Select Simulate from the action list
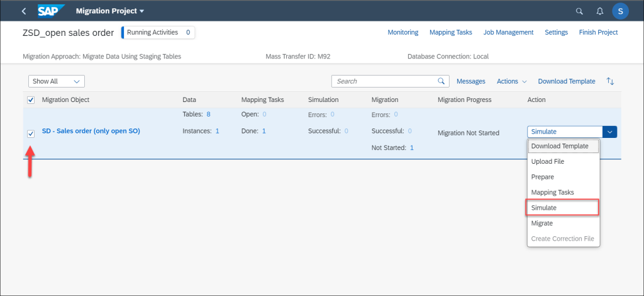Image resolution: width=644 pixels, height=296 pixels. pos(562,208)
